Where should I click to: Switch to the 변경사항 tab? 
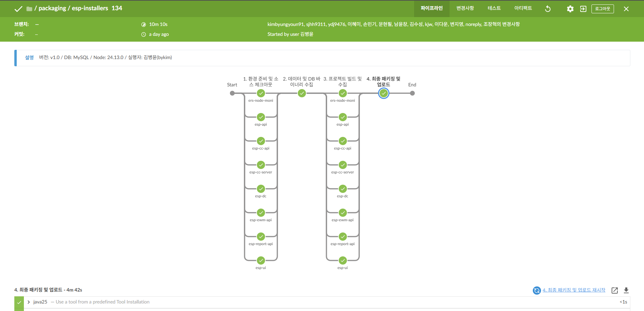tap(465, 9)
